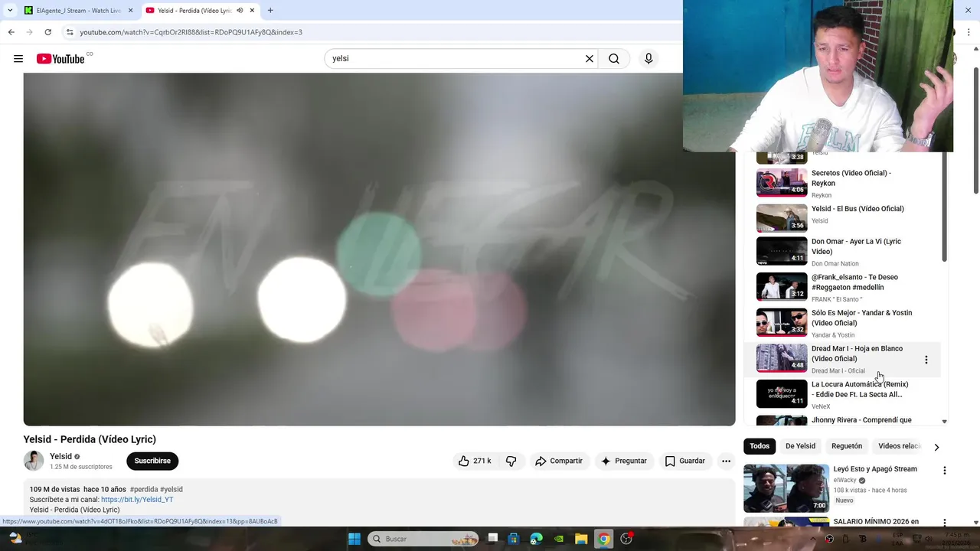Image resolution: width=980 pixels, height=551 pixels.
Task: Select the De Yelsid filter chip
Action: (x=800, y=446)
